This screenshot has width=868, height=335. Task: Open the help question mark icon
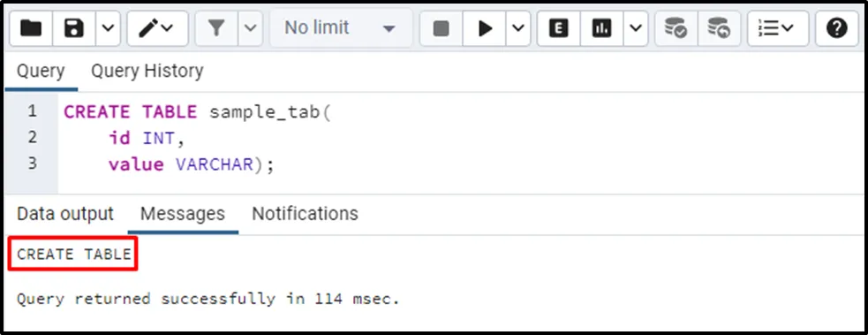(837, 28)
